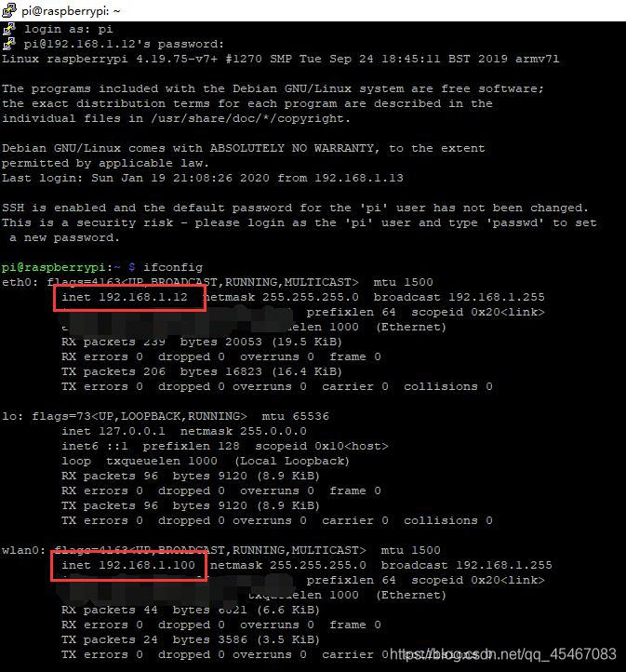Click the 'wlan0:' interface label
The image size is (626, 672).
(24, 550)
